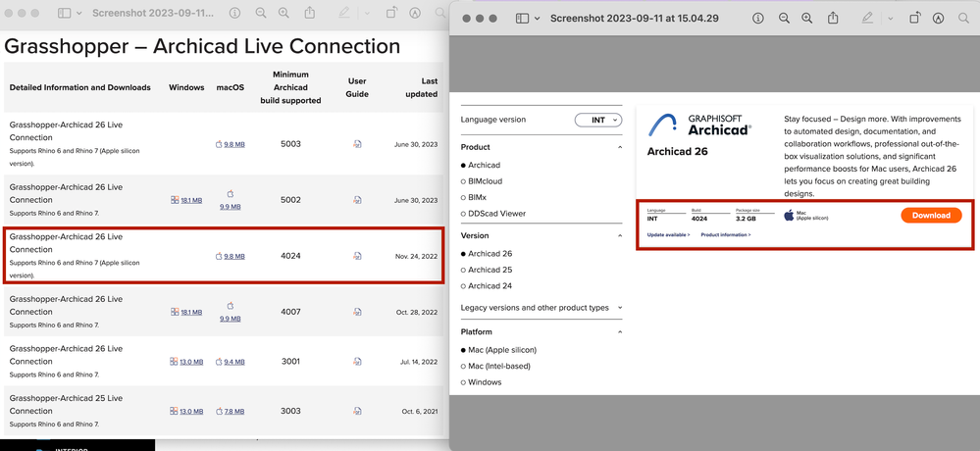
Task: Open the sidebar chevron dropdown in the right Preview window
Action: 538,19
